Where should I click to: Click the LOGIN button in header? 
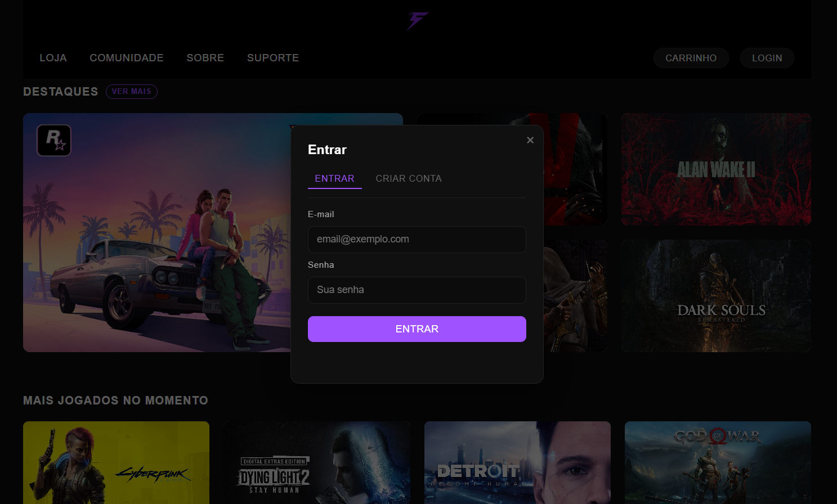point(767,58)
